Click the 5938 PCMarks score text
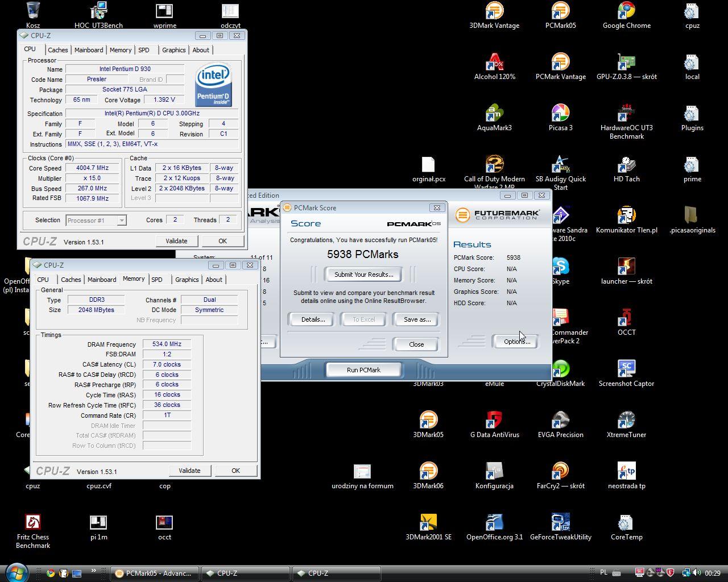728x582 pixels. [363, 254]
